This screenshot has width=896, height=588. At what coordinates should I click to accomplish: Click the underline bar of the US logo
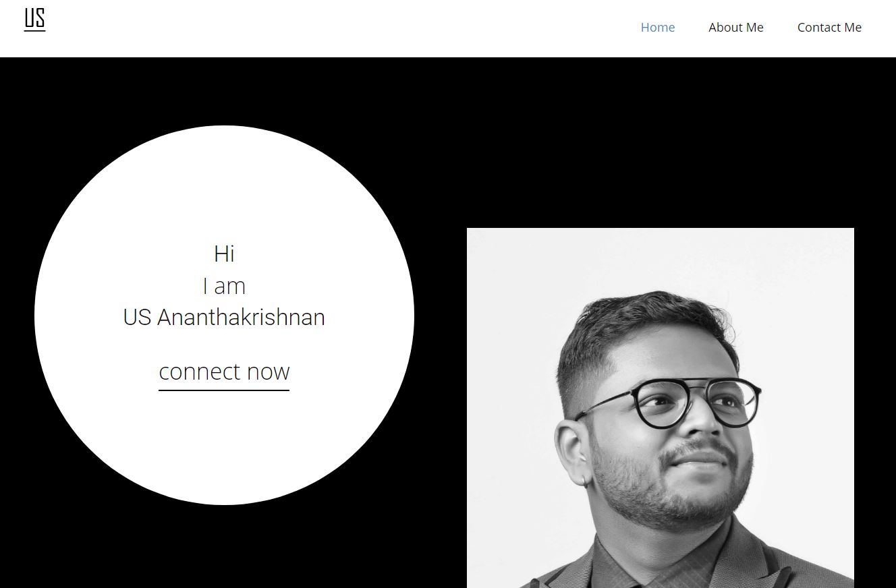click(x=34, y=30)
